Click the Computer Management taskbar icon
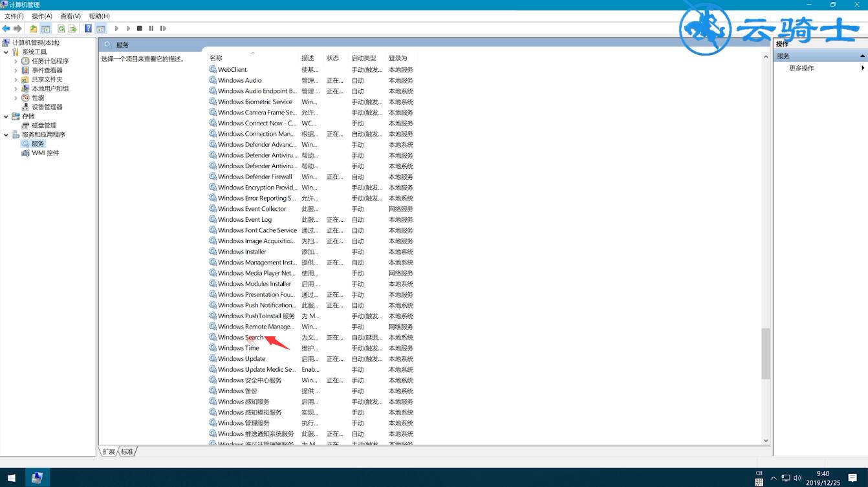868x487 pixels. (x=37, y=478)
